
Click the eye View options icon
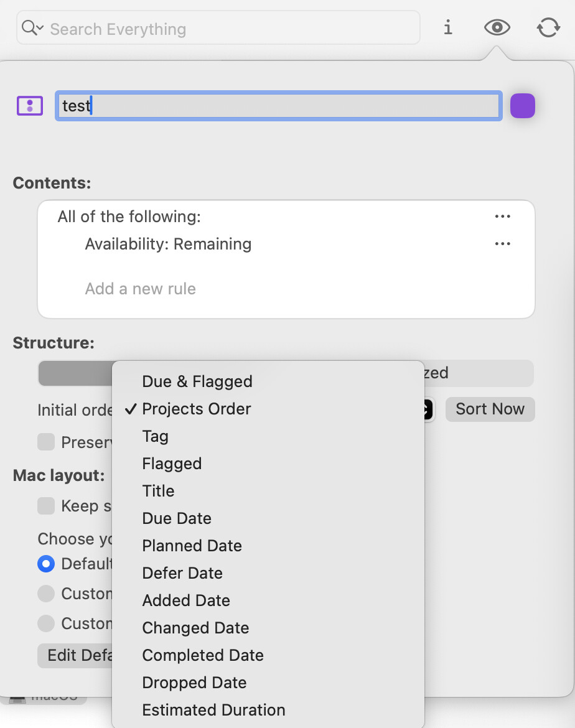(x=497, y=28)
